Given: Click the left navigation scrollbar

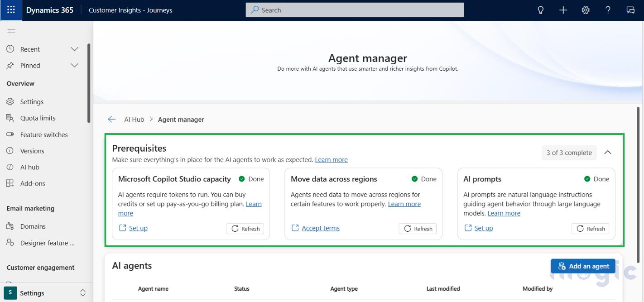Looking at the screenshot, I should tap(89, 83).
